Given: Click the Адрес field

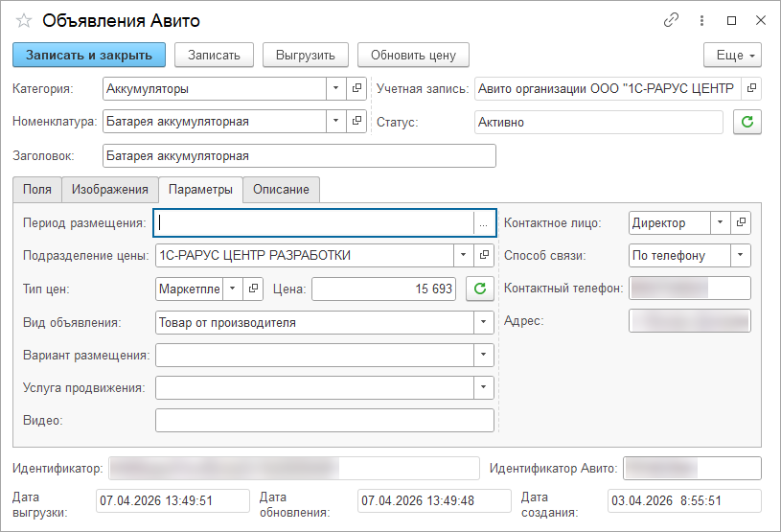Looking at the screenshot, I should 690,321.
